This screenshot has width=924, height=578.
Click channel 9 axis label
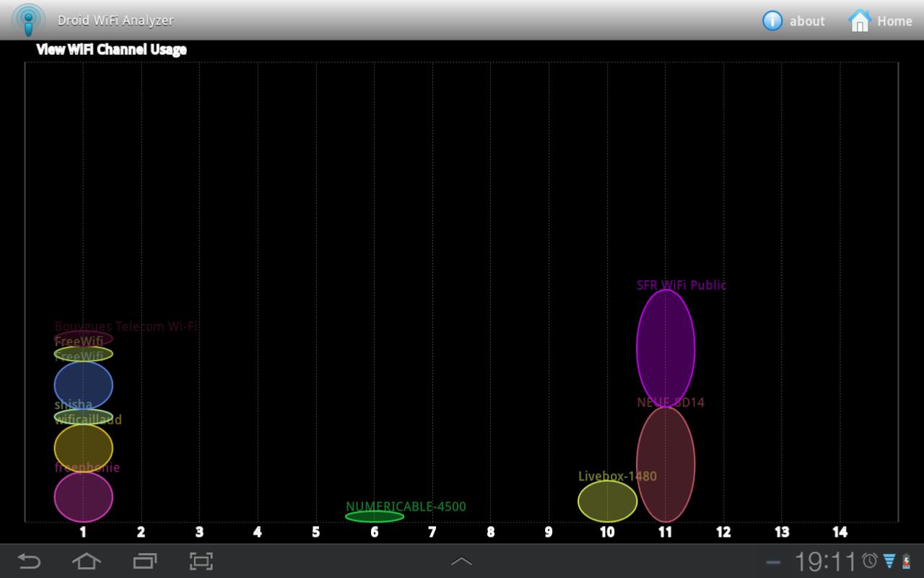[549, 532]
